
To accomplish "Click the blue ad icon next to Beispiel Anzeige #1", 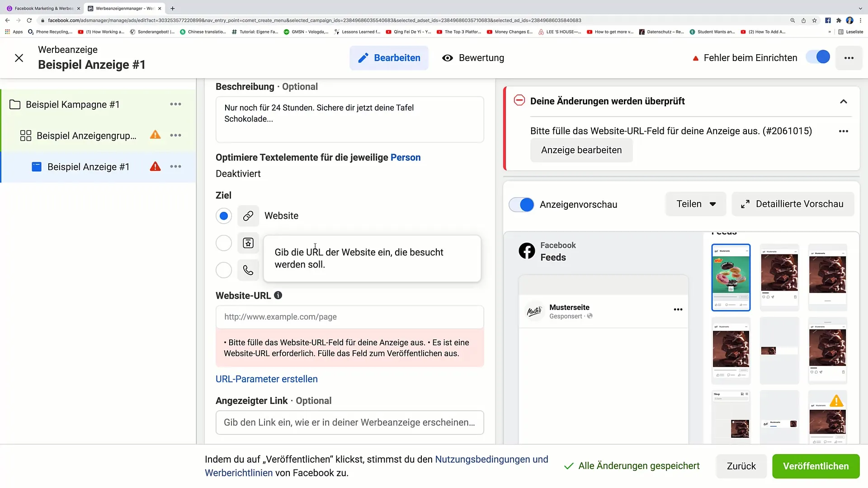I will click(x=37, y=167).
